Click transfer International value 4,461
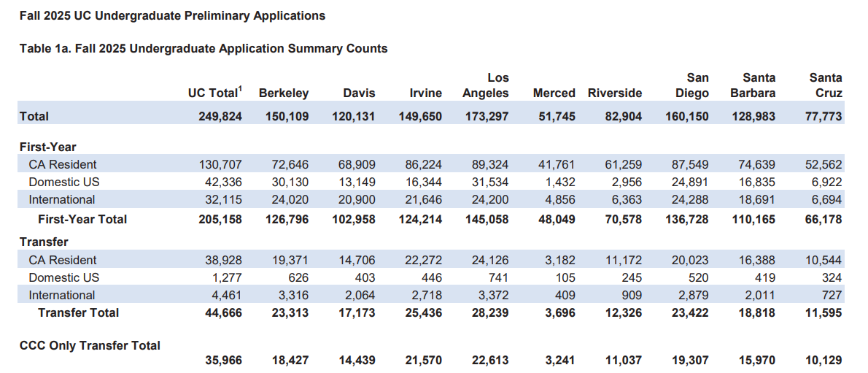Viewport: 868px width, 373px height. click(x=228, y=295)
